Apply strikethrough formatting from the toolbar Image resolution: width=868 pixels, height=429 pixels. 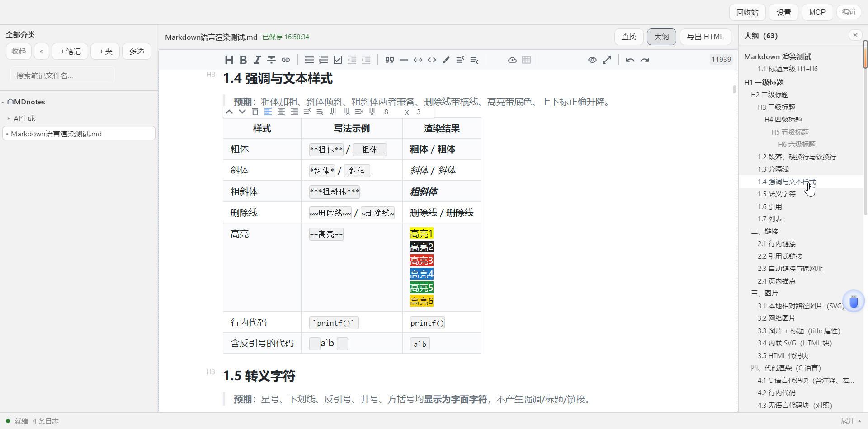271,60
